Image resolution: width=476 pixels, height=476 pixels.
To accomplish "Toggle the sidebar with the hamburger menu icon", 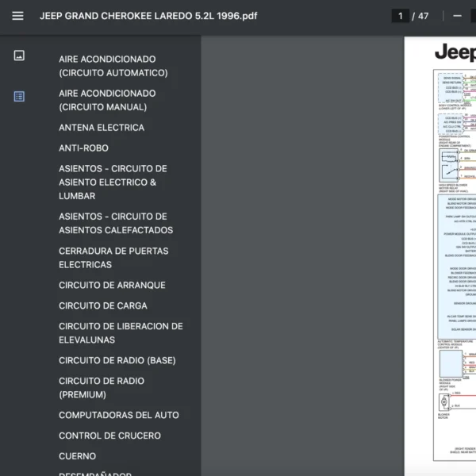I will click(17, 16).
